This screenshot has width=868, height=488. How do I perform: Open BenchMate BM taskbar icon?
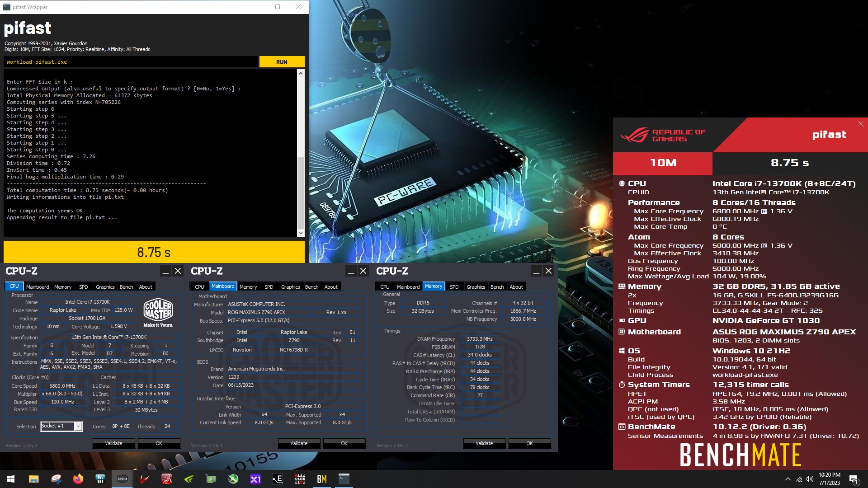pos(322,479)
